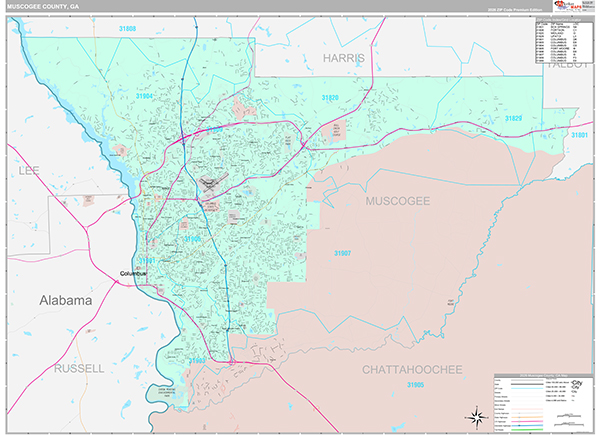The image size is (600, 435).
Task: Select the "MUSCOGEE COUNTY, GA" map title
Action: [43, 7]
